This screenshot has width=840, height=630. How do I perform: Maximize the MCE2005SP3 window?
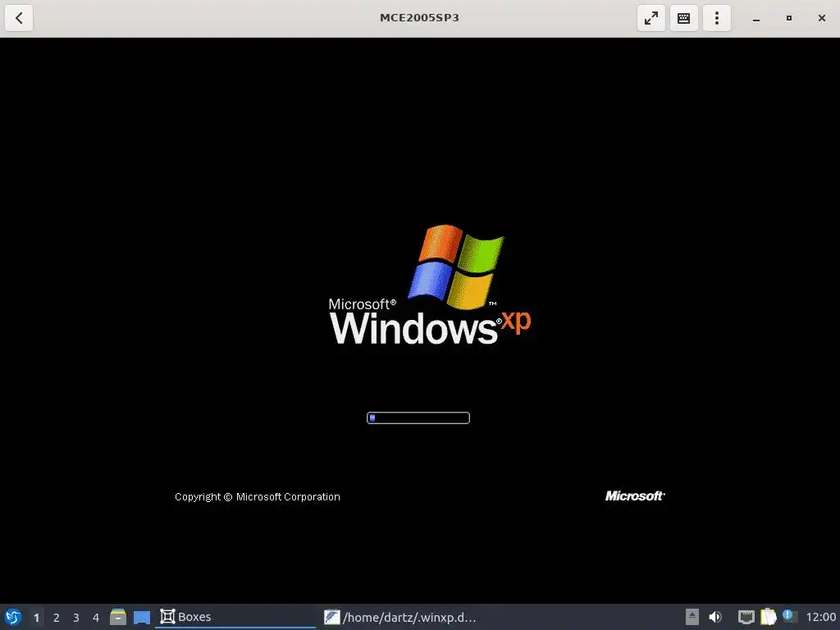(x=788, y=18)
